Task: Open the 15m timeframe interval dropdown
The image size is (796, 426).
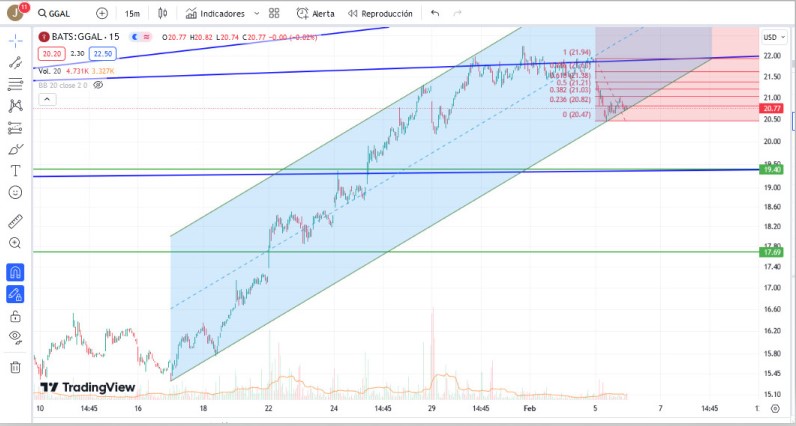Action: coord(132,14)
